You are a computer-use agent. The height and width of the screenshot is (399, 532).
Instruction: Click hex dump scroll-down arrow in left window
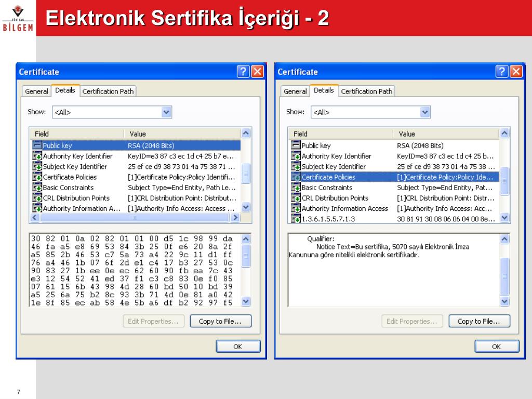(246, 301)
